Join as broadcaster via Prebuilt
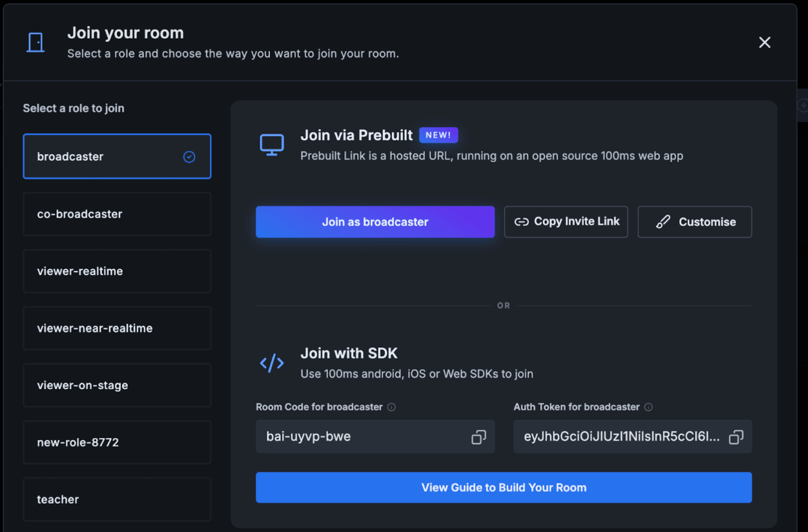The height and width of the screenshot is (532, 808). point(375,222)
